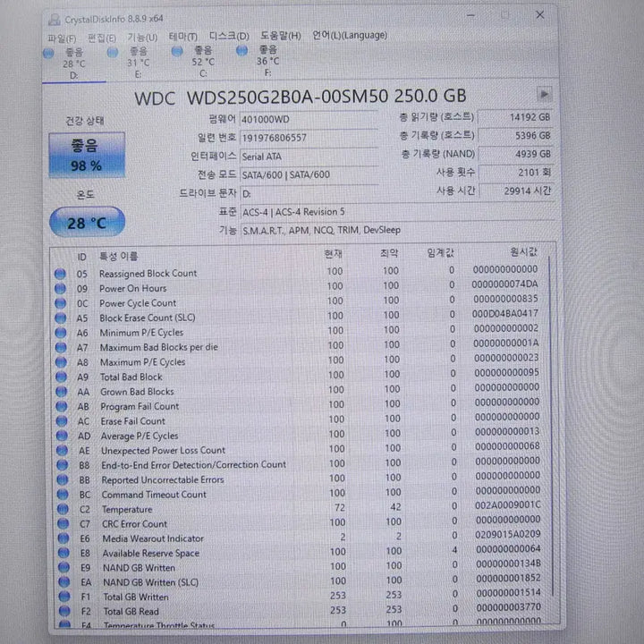Viewport: 644px width, 644px height.
Task: Click status icon of Erase Fail Count
Action: tap(62, 422)
